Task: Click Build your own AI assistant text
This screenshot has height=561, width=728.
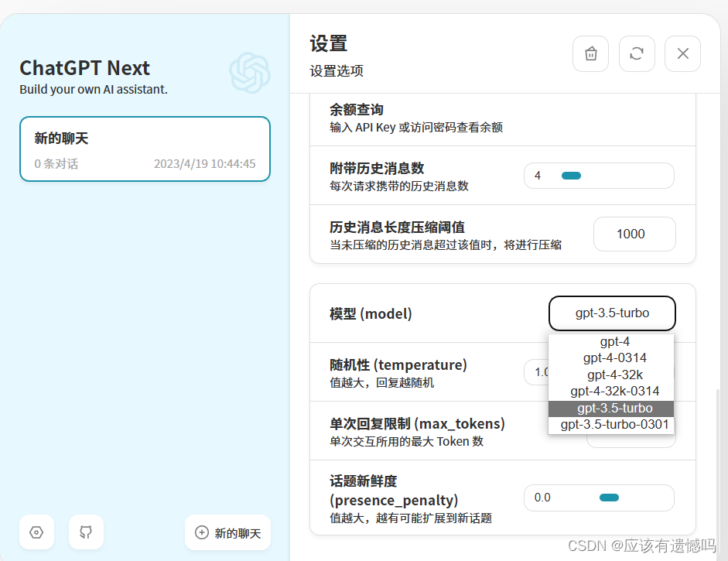Action: [x=94, y=89]
